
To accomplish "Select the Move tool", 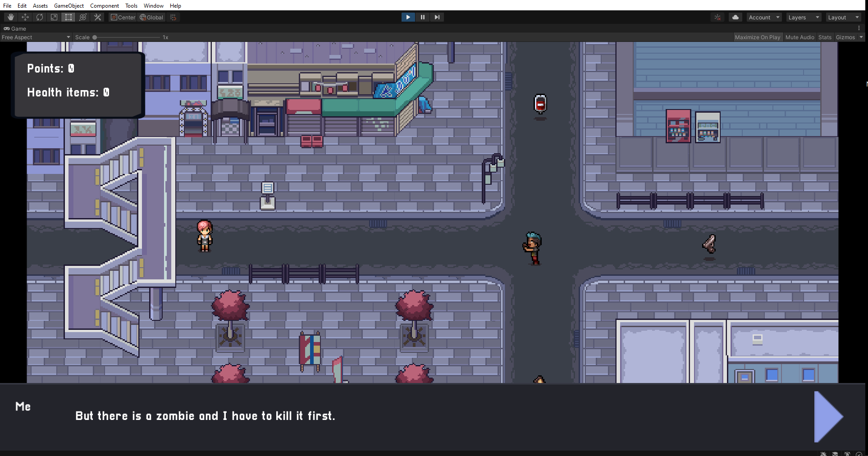I will click(25, 17).
